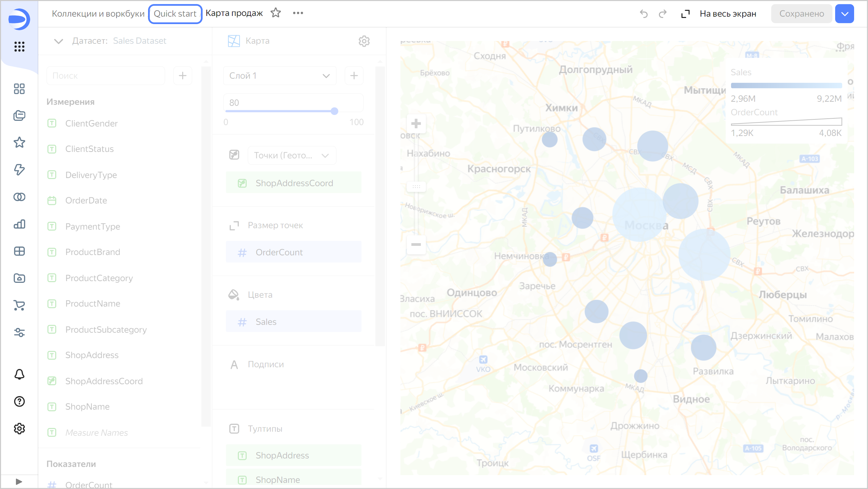868x489 pixels.
Task: Open chart settings gear icon
Action: click(x=364, y=41)
